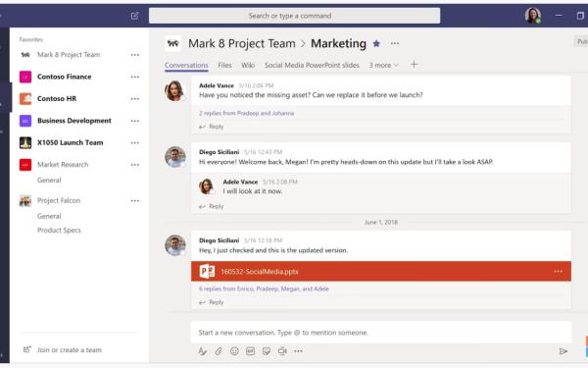588x368 pixels.
Task: Click the Meet now video icon
Action: point(282,351)
